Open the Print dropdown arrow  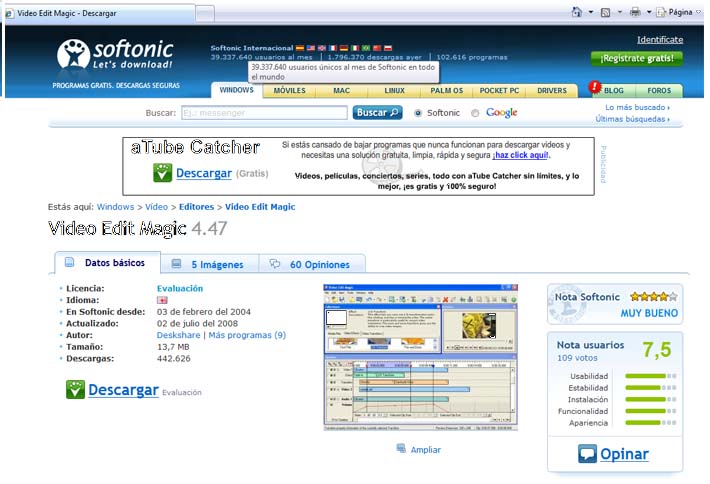pos(648,12)
